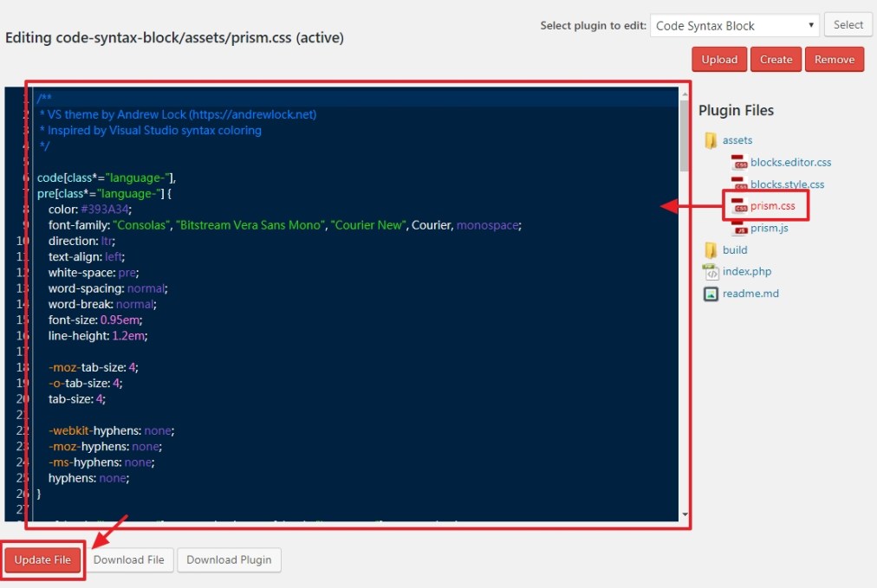Click the 'code[class*="language-"],' selector line
The image size is (877, 588).
(x=107, y=178)
